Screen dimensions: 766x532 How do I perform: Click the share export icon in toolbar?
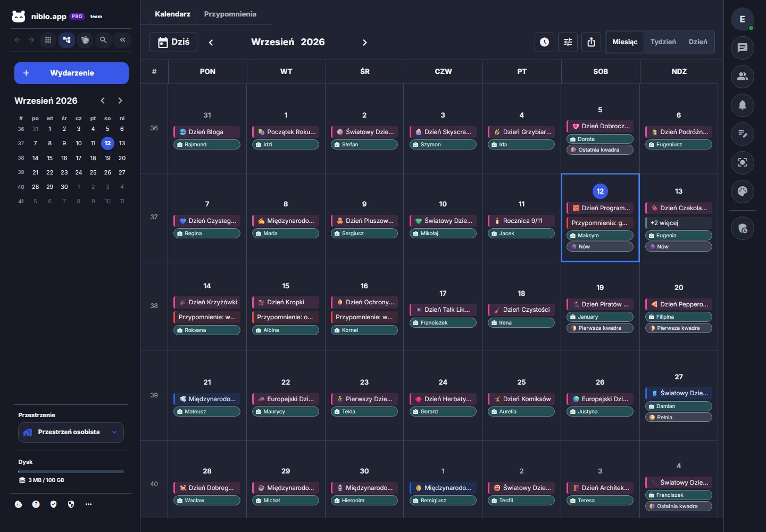[591, 42]
